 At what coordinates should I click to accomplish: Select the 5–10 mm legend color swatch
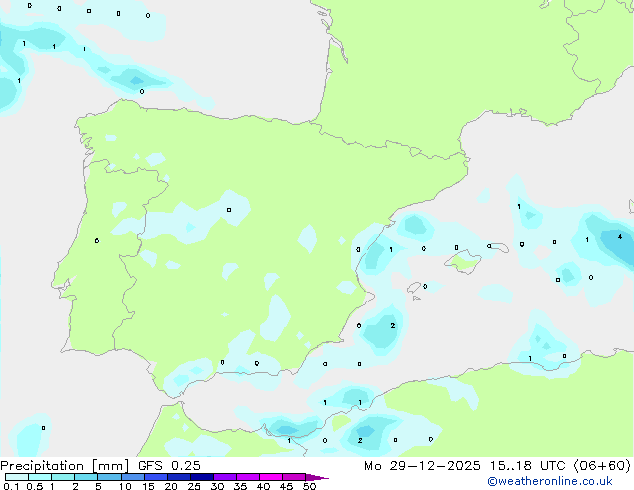(109, 477)
